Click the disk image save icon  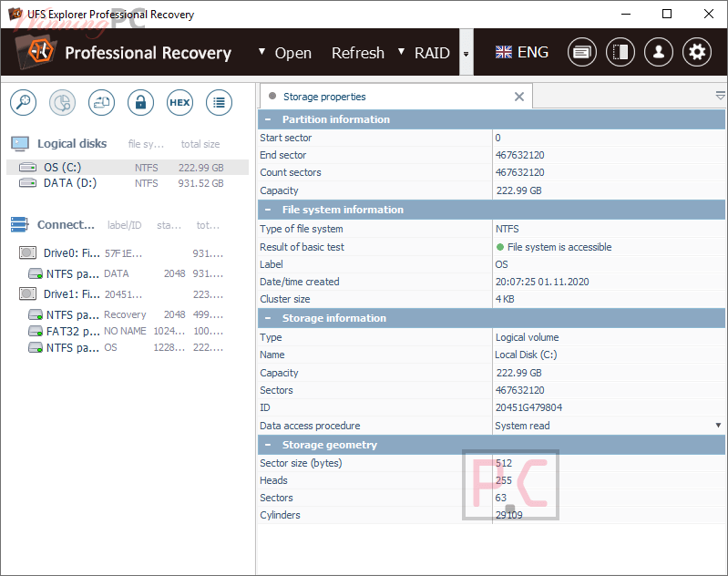(101, 103)
